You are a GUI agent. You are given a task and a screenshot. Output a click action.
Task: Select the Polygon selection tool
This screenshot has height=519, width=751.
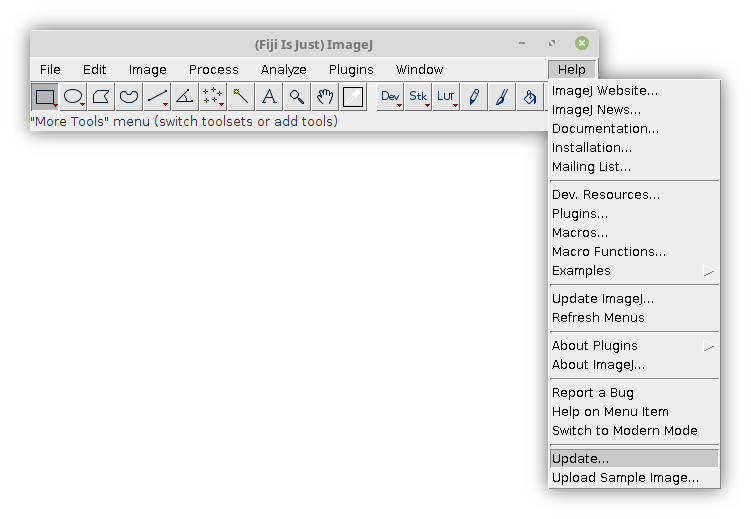[x=101, y=97]
